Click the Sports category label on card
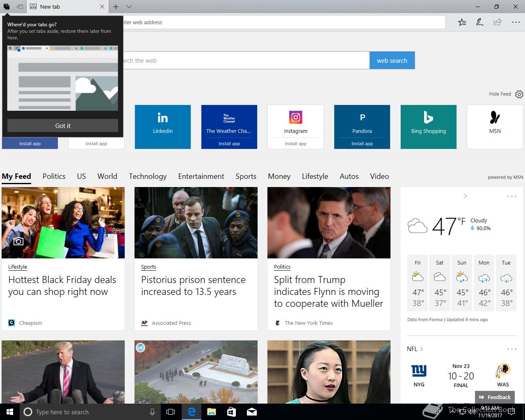 click(148, 267)
